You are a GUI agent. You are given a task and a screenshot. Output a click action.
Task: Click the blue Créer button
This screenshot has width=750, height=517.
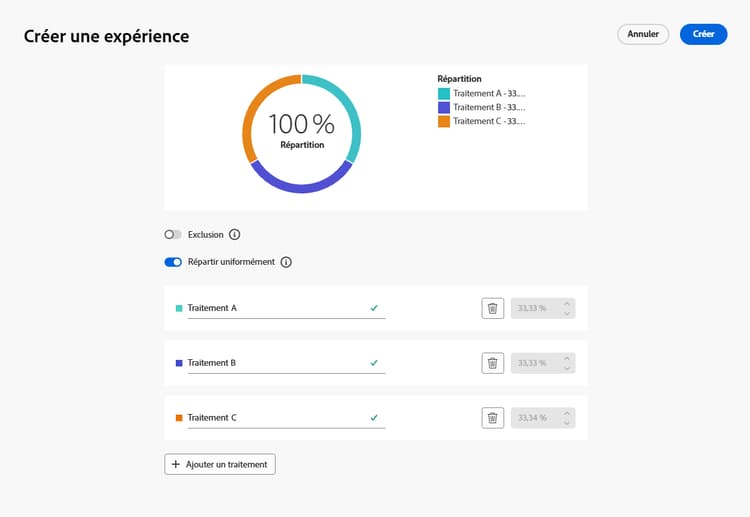(x=703, y=34)
